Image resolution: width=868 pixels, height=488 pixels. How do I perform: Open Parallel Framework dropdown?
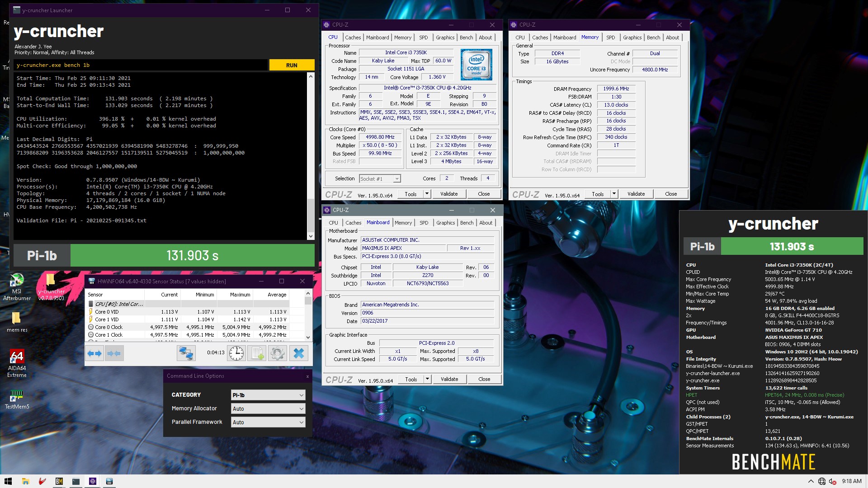[268, 422]
